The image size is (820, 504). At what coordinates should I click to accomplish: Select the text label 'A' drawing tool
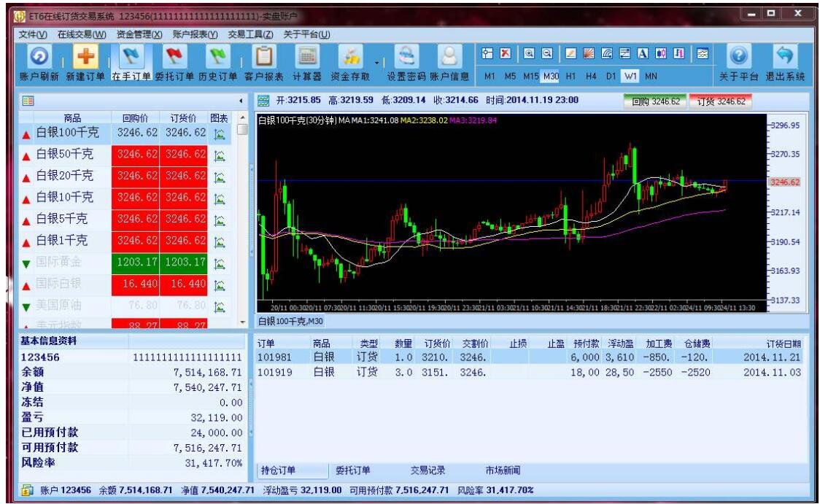[643, 53]
